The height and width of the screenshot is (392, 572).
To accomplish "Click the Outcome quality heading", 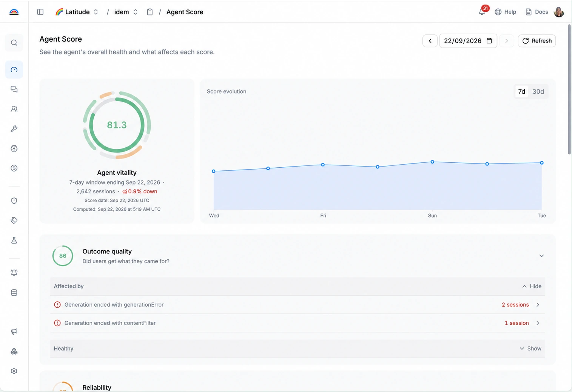I will tap(107, 252).
